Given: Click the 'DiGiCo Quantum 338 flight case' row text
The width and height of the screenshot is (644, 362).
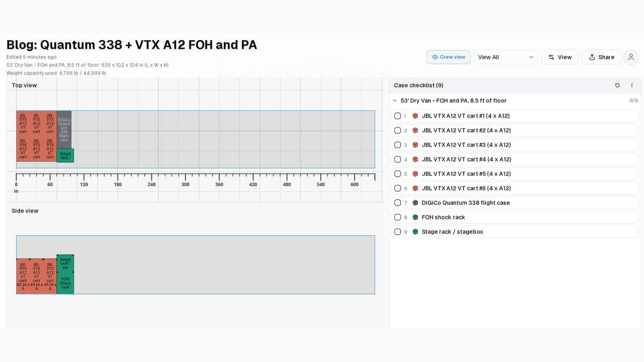Looking at the screenshot, I should 466,203.
